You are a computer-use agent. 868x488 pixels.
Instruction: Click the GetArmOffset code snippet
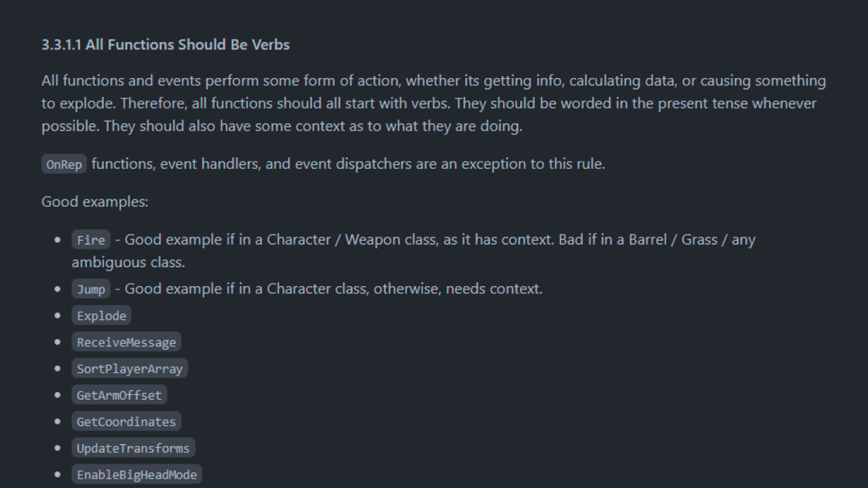(x=119, y=395)
